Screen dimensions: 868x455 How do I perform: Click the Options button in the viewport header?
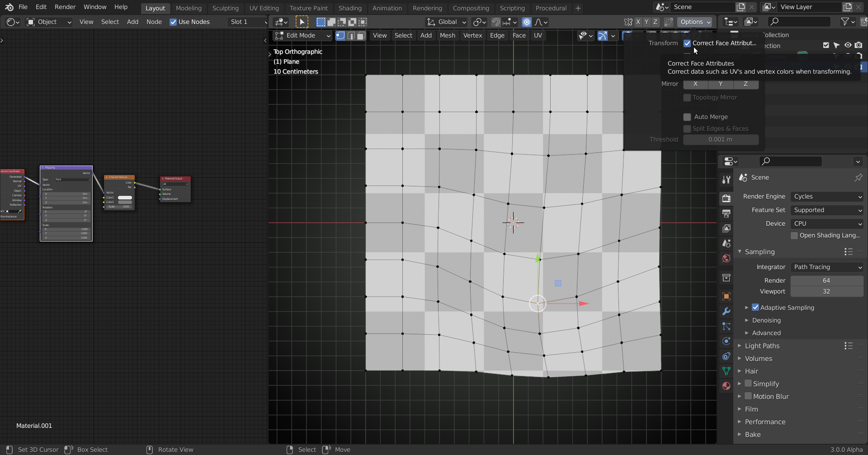coord(692,22)
